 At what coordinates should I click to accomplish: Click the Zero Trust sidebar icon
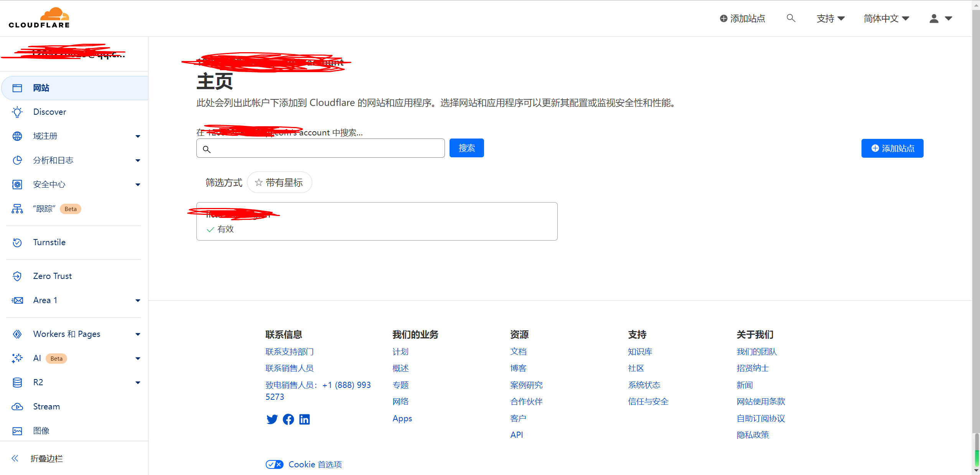click(x=17, y=276)
